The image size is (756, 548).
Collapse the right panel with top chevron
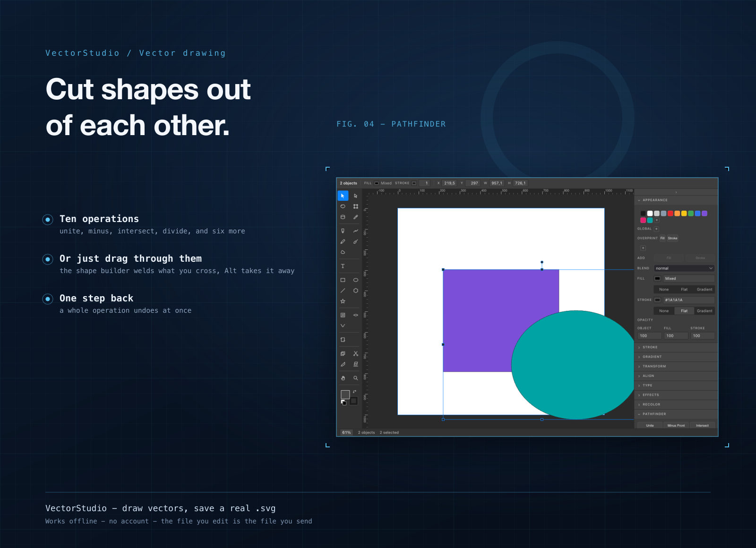pos(676,192)
